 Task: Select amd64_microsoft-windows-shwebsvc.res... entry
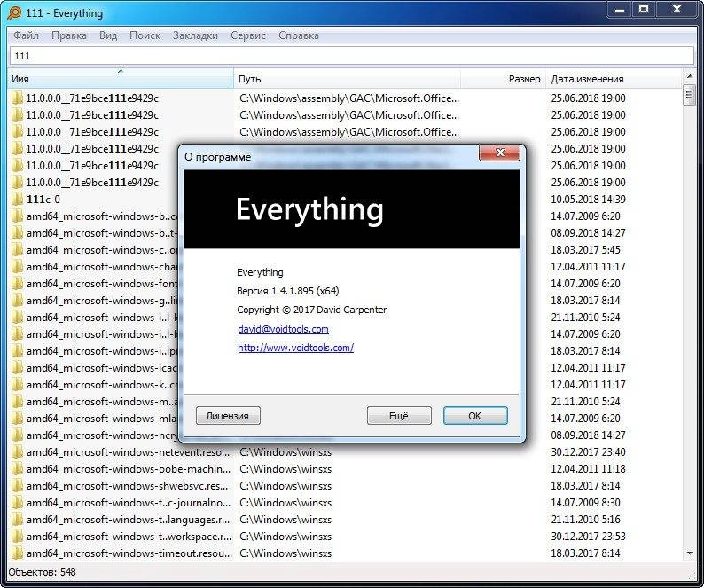coord(127,486)
